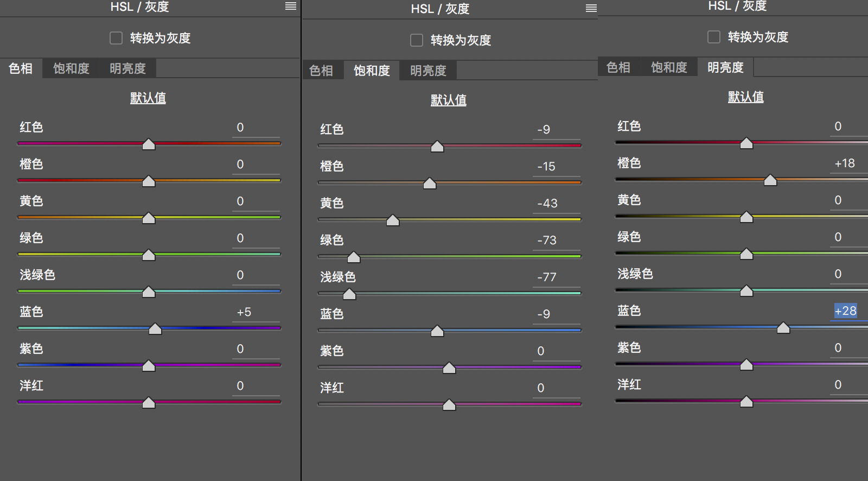868x481 pixels.
Task: Click the 黄色 luminance slider handle
Action: [x=746, y=217]
